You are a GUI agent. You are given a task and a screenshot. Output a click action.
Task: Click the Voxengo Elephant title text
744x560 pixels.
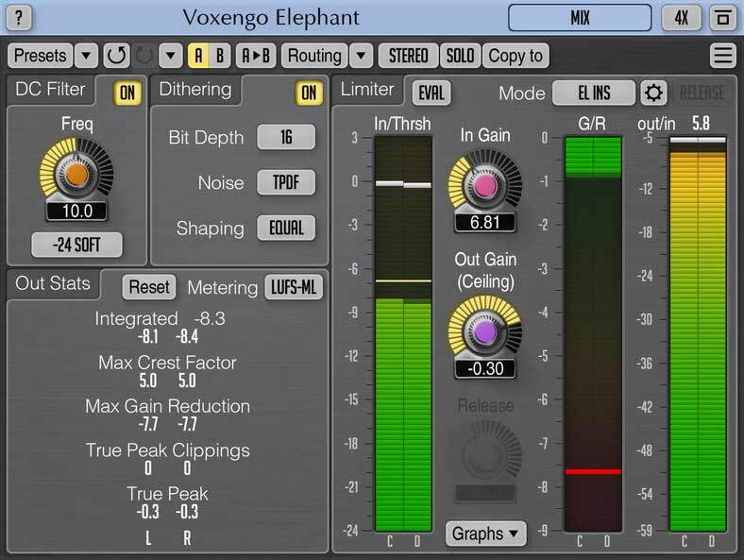[270, 19]
